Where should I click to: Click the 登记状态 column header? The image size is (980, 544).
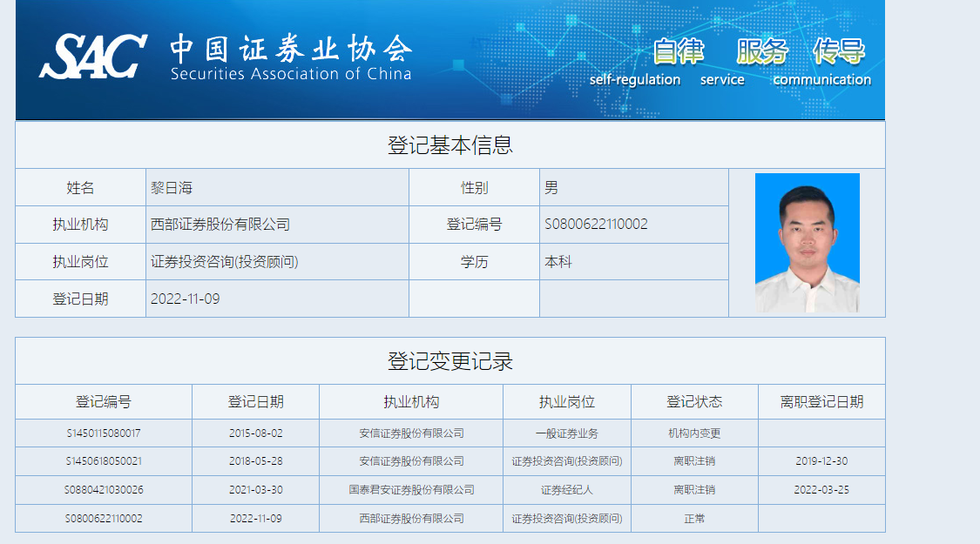coord(694,402)
